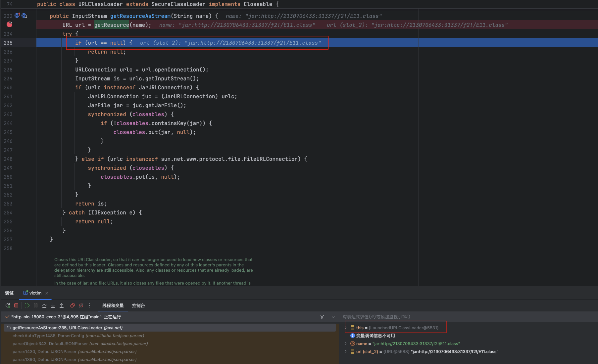Step over the current line
This screenshot has height=364, width=598.
44,305
